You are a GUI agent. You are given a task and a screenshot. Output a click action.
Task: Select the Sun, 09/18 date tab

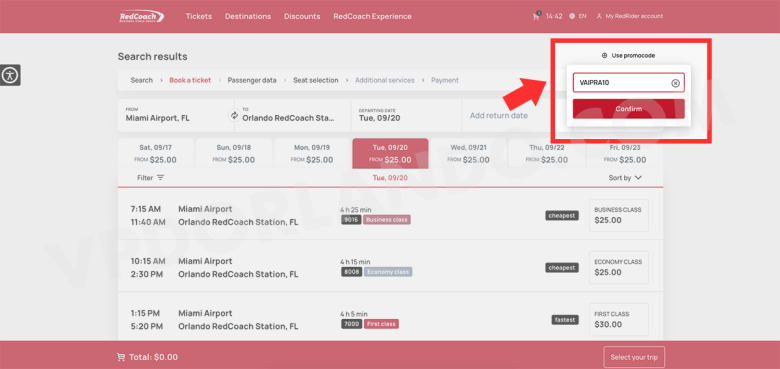point(234,154)
